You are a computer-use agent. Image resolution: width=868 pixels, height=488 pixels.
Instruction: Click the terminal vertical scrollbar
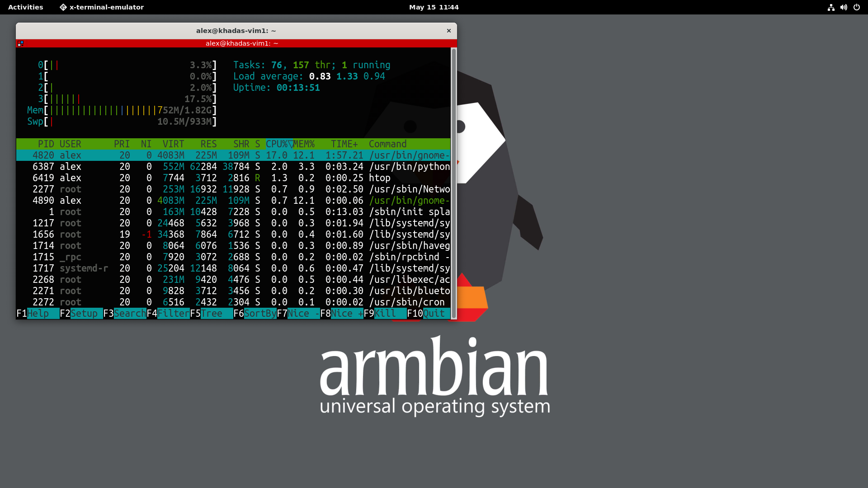pos(453,183)
